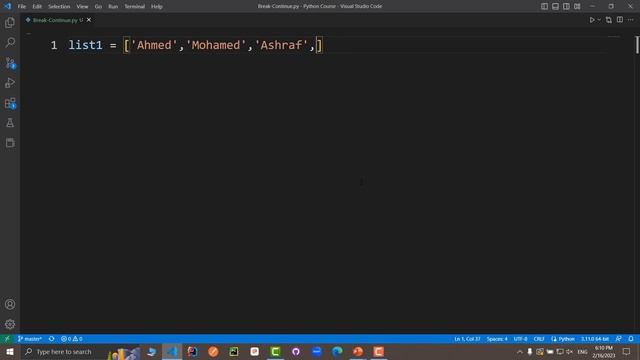Switch to Visual Studio Code taskbar icon
640x360 pixels.
(x=172, y=351)
